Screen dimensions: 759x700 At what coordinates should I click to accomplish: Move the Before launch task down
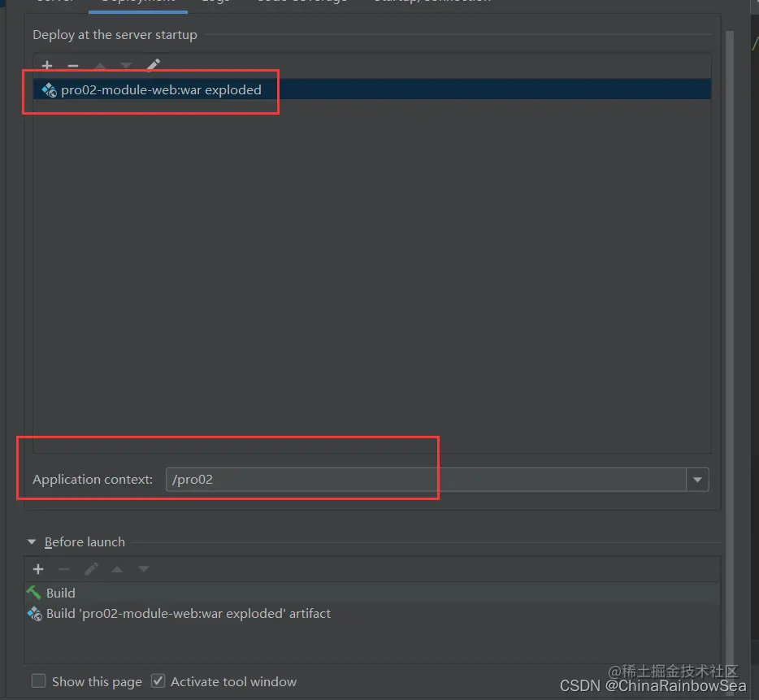pyautogui.click(x=144, y=569)
